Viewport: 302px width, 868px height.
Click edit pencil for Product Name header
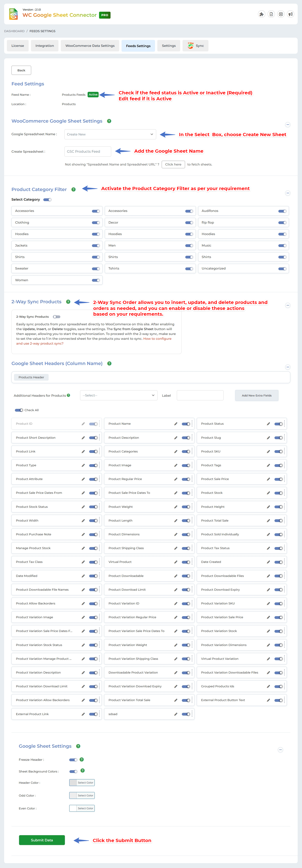point(176,424)
